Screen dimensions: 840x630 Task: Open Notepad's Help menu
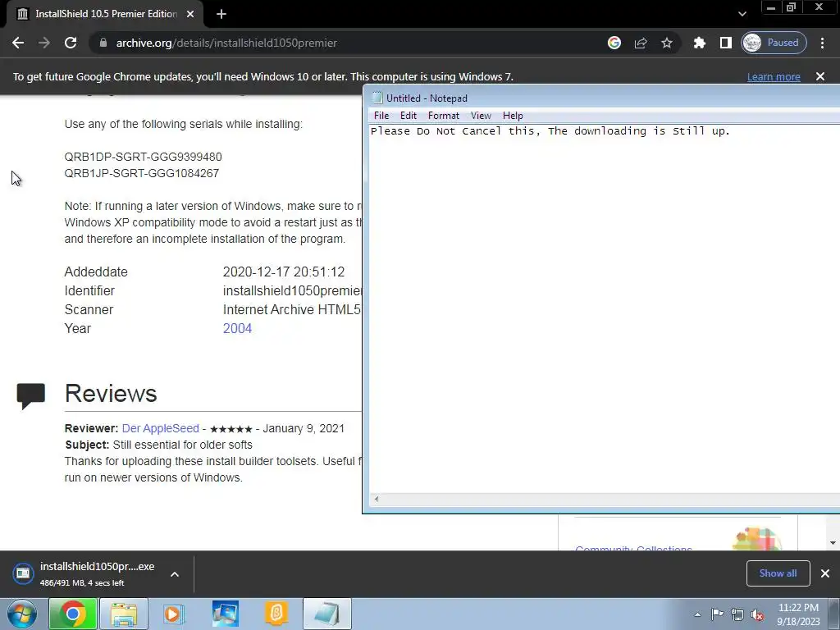(x=513, y=116)
